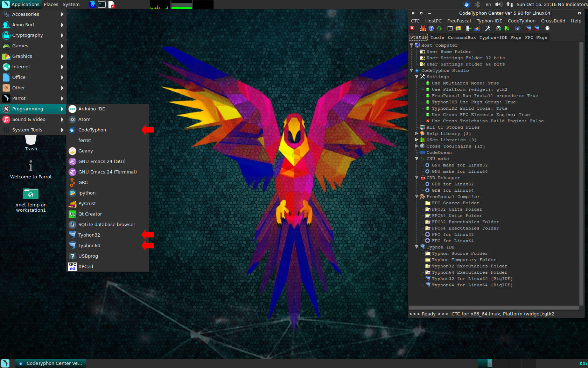Open the Welcome to Parrot desktop icon
The width and height of the screenshot is (588, 368).
(x=31, y=170)
